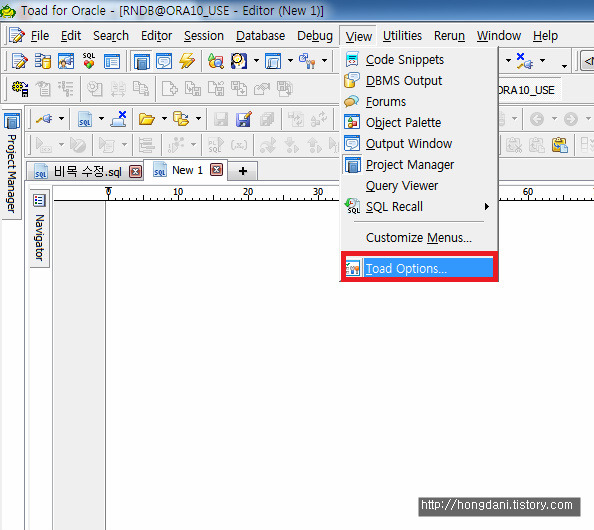Screen dimensions: 594x530
Task: Expand dropdown next to SQL file icon
Action: coord(101,119)
